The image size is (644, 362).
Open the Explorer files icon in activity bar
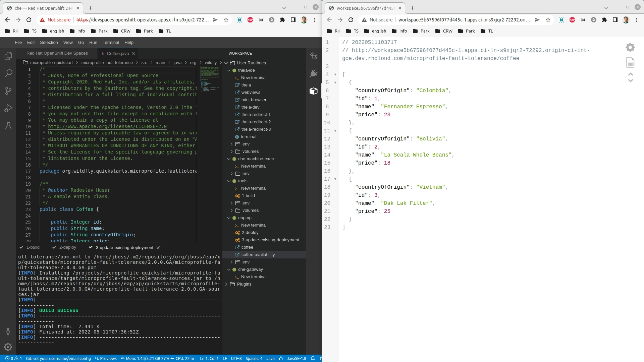pyautogui.click(x=8, y=56)
